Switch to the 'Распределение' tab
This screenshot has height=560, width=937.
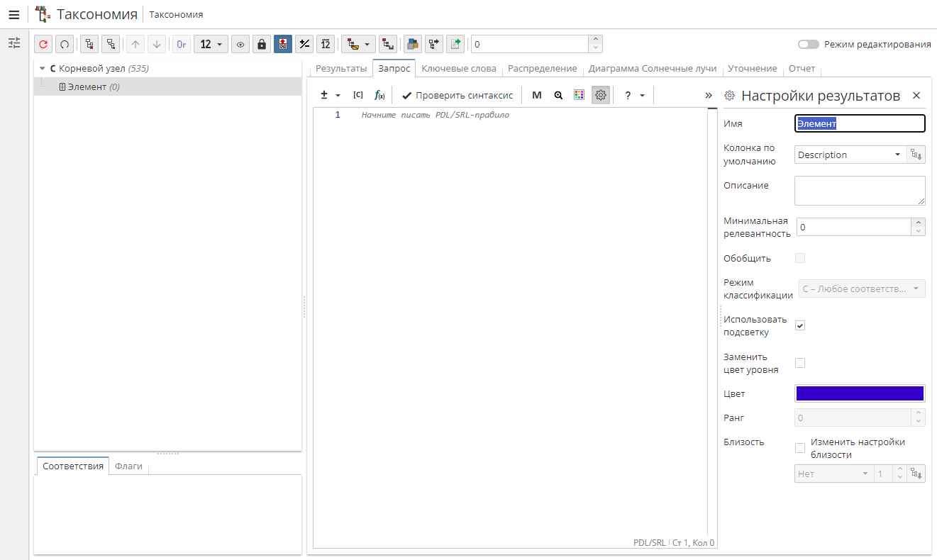542,69
